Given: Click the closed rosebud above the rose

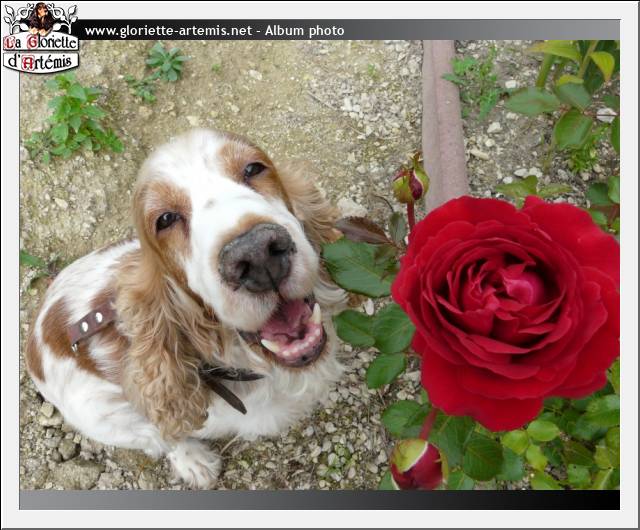Looking at the screenshot, I should 408,182.
